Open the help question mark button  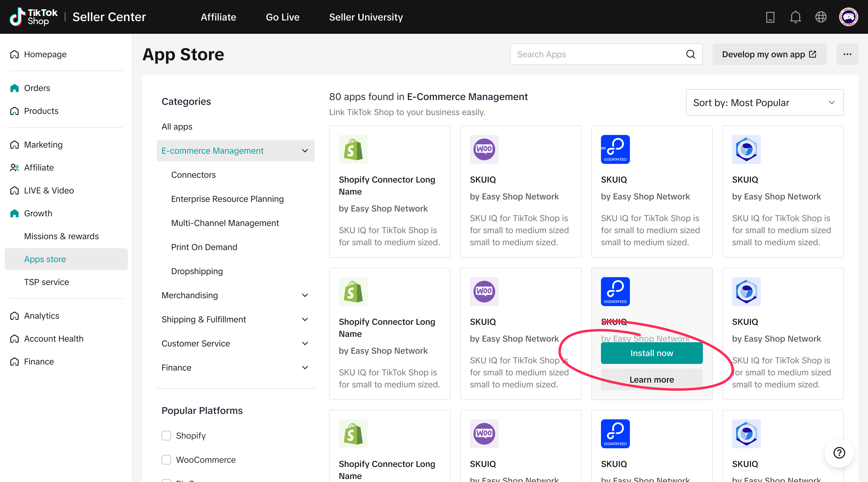point(839,452)
